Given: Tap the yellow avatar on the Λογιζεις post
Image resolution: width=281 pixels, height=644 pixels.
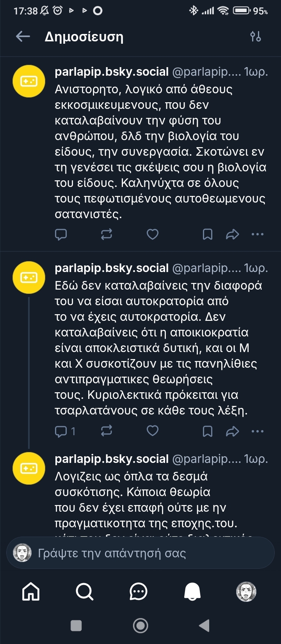Looking at the screenshot, I should pos(29,468).
